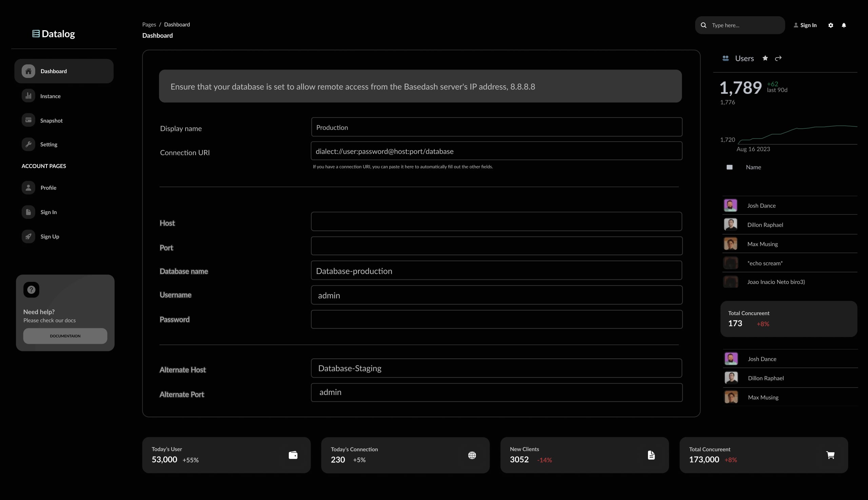This screenshot has height=500, width=868.
Task: Click the cart icon on Total Concureent card
Action: (x=831, y=455)
